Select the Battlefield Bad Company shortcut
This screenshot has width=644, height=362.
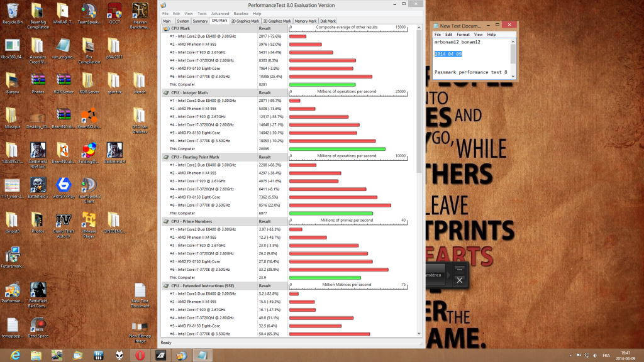[38, 295]
